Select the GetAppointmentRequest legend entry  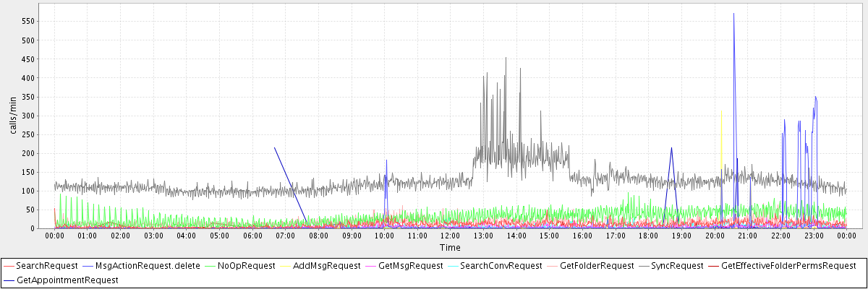tap(67, 280)
